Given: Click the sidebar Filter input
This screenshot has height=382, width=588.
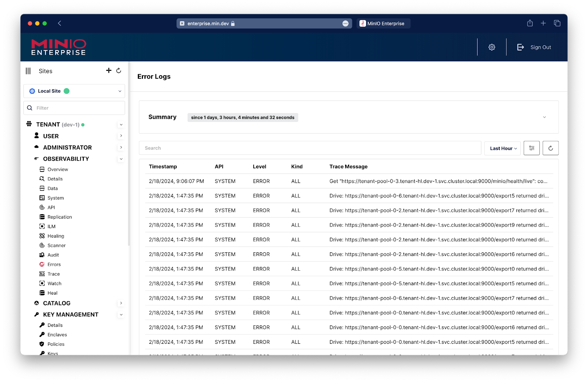Looking at the screenshot, I should click(x=77, y=108).
